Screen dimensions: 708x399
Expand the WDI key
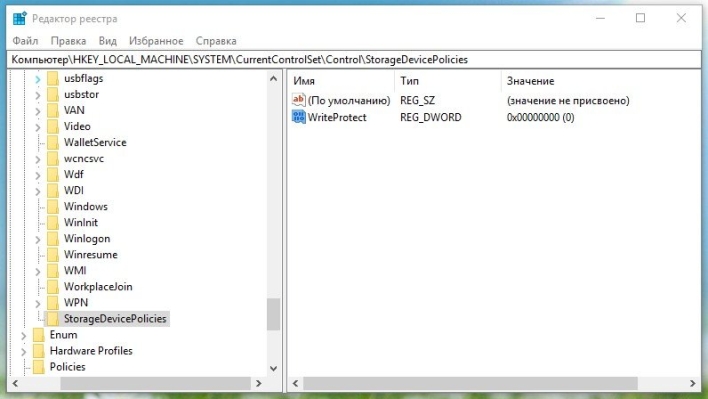click(38, 192)
